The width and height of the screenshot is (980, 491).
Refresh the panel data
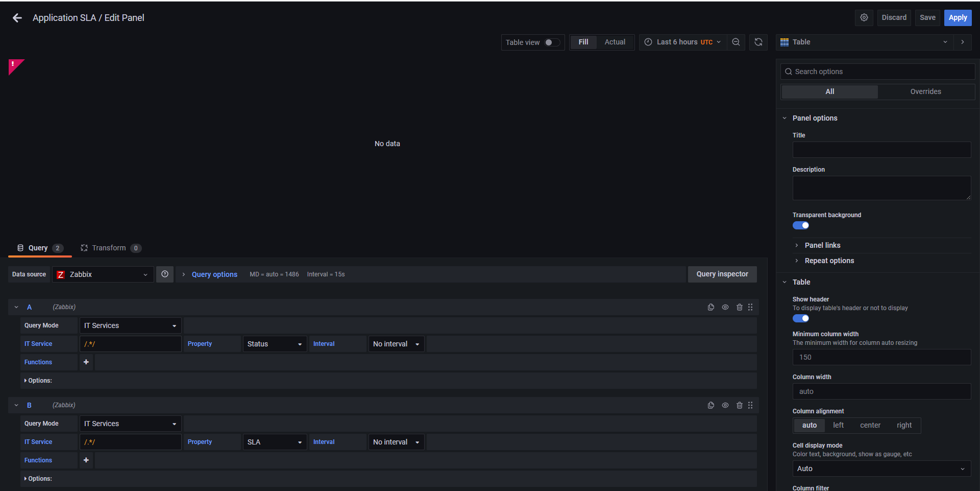pyautogui.click(x=758, y=42)
